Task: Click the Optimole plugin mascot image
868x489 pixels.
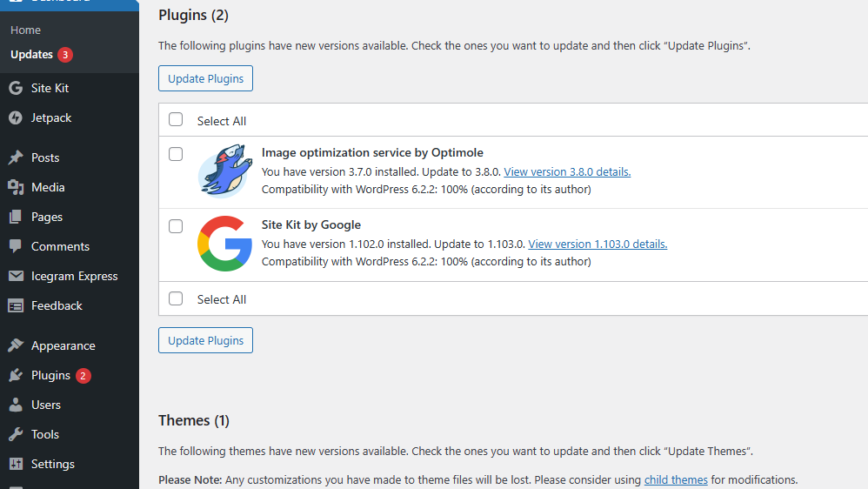Action: pos(224,171)
